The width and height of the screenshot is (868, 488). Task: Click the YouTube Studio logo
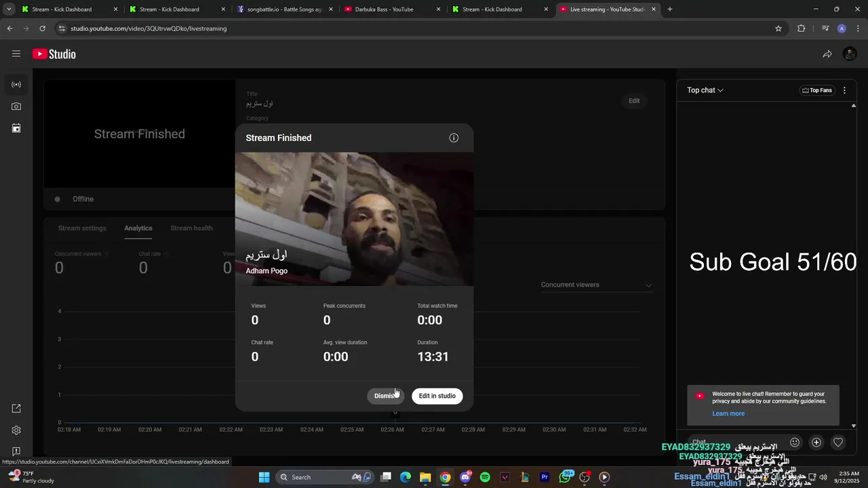tap(54, 54)
